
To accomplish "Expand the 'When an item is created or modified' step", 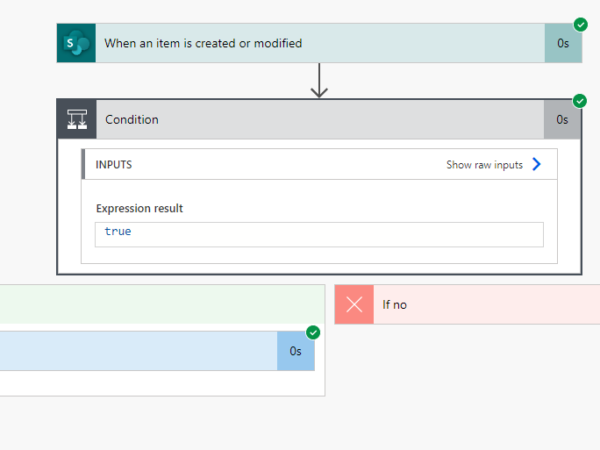I will pos(300,43).
